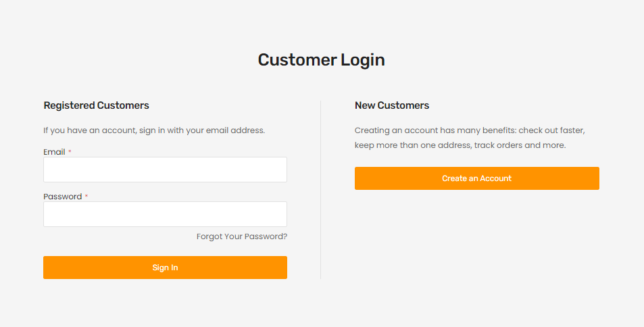The image size is (644, 327).
Task: Click the Create an Account button
Action: click(x=476, y=178)
